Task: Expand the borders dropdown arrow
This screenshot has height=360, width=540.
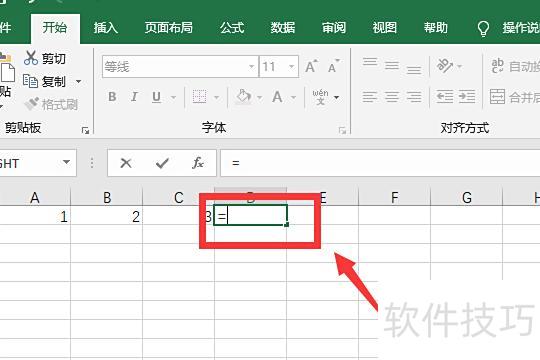Action: 216,97
